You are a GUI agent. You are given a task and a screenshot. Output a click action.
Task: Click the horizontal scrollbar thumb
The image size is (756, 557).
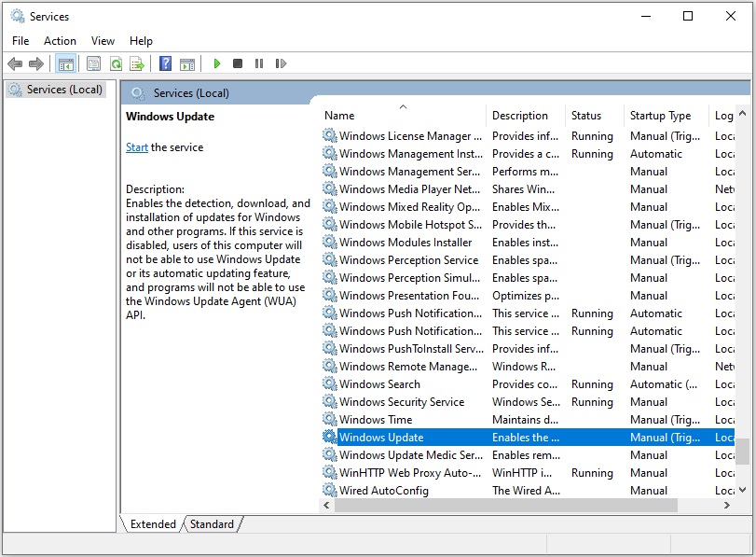(506, 506)
